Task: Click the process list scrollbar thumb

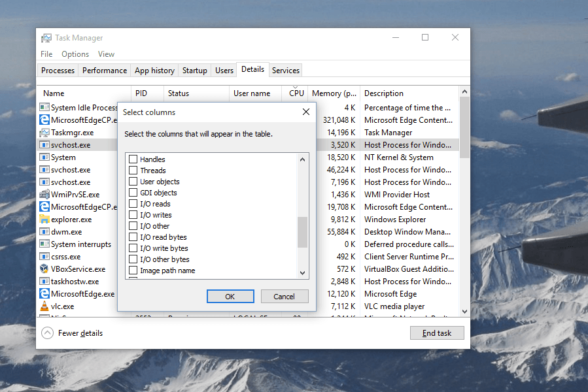Action: click(x=464, y=127)
